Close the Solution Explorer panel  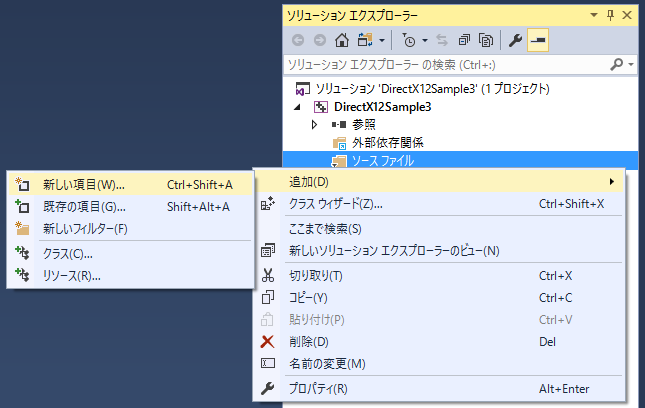(x=627, y=15)
